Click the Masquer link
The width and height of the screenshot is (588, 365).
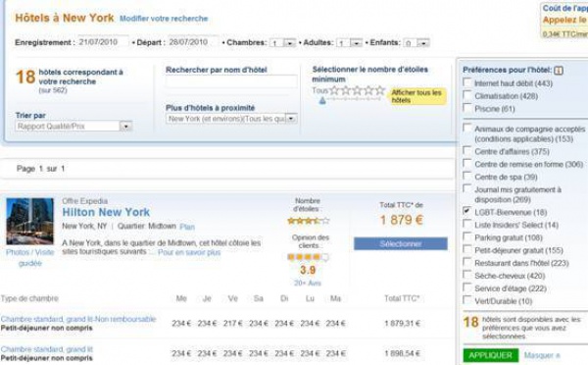pyautogui.click(x=542, y=355)
